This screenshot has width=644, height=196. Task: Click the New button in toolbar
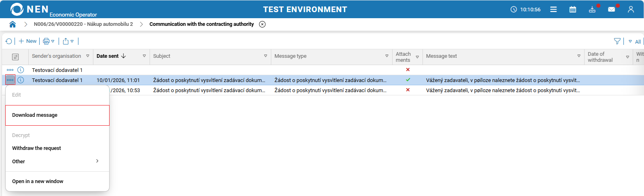click(x=27, y=41)
